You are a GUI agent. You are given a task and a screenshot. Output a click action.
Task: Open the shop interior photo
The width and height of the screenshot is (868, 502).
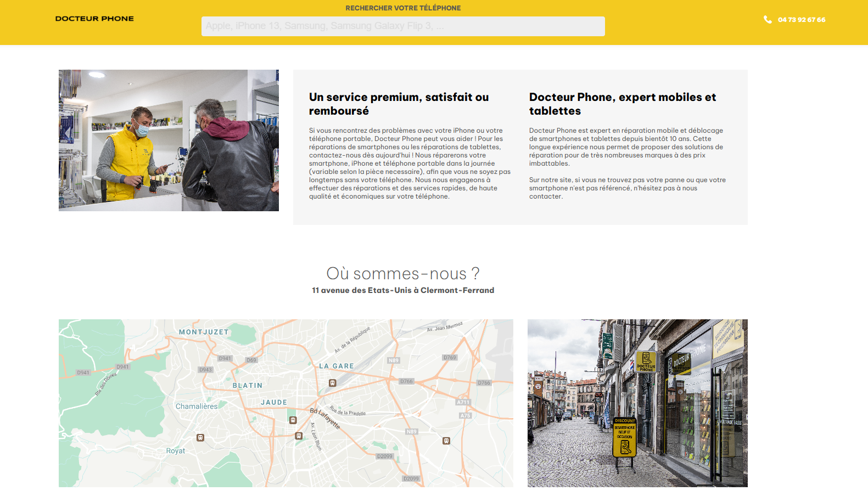pyautogui.click(x=169, y=140)
